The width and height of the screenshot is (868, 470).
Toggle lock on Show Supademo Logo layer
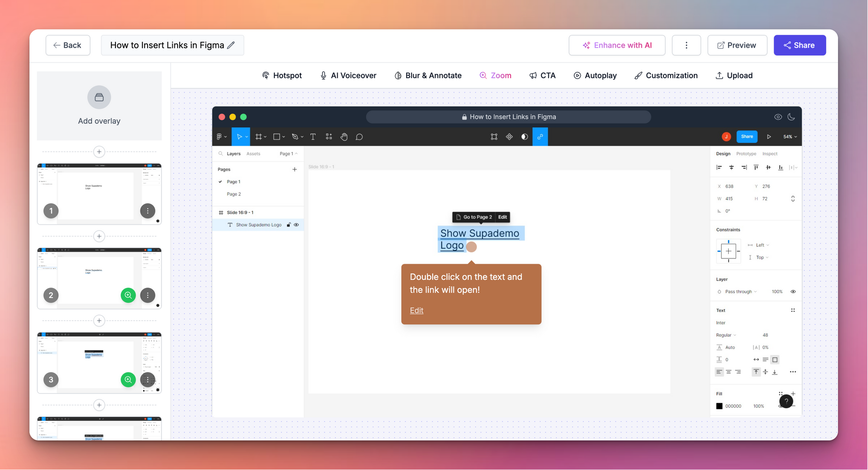click(x=289, y=225)
